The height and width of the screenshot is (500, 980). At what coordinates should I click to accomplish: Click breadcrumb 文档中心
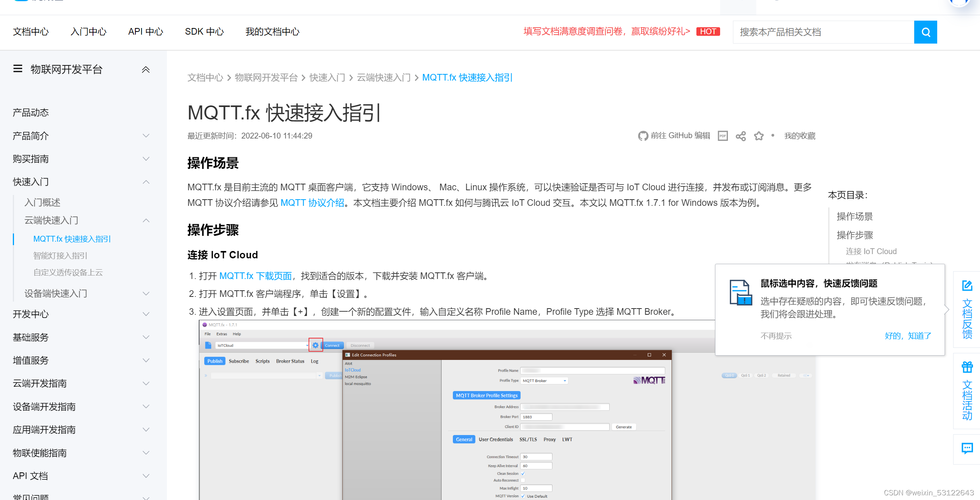coord(205,77)
